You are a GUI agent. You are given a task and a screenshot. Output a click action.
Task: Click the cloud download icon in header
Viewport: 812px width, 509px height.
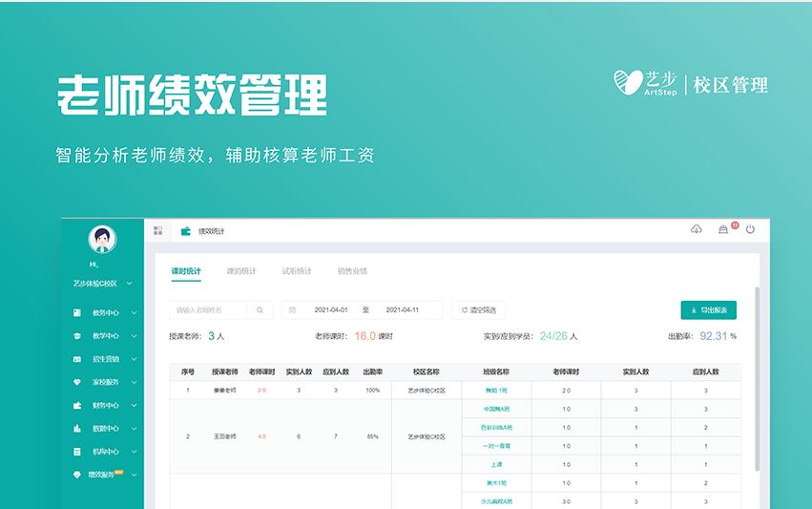coord(697,230)
